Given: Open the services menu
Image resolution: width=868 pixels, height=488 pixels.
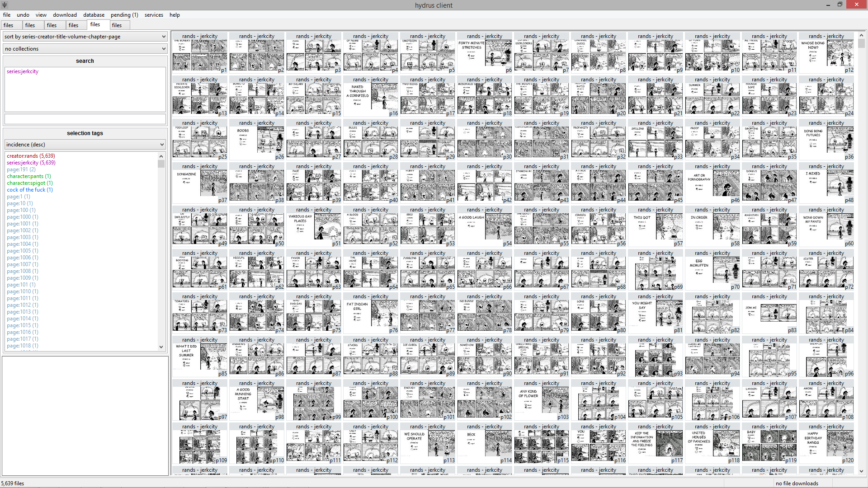Looking at the screenshot, I should click(154, 15).
